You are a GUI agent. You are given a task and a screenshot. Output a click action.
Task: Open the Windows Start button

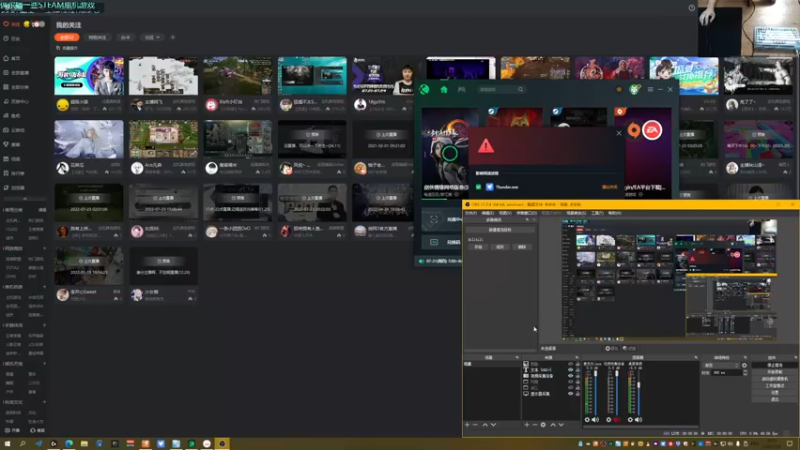pyautogui.click(x=7, y=444)
